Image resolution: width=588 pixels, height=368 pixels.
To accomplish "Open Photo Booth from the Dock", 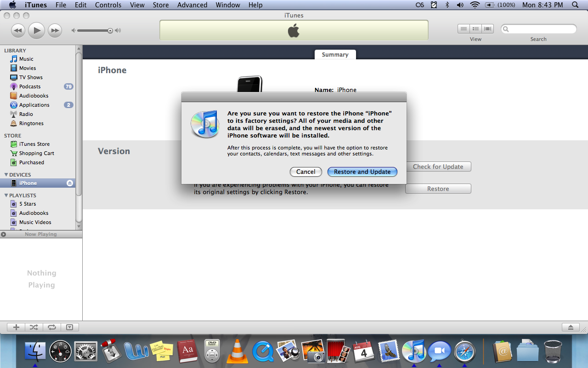I will 339,351.
